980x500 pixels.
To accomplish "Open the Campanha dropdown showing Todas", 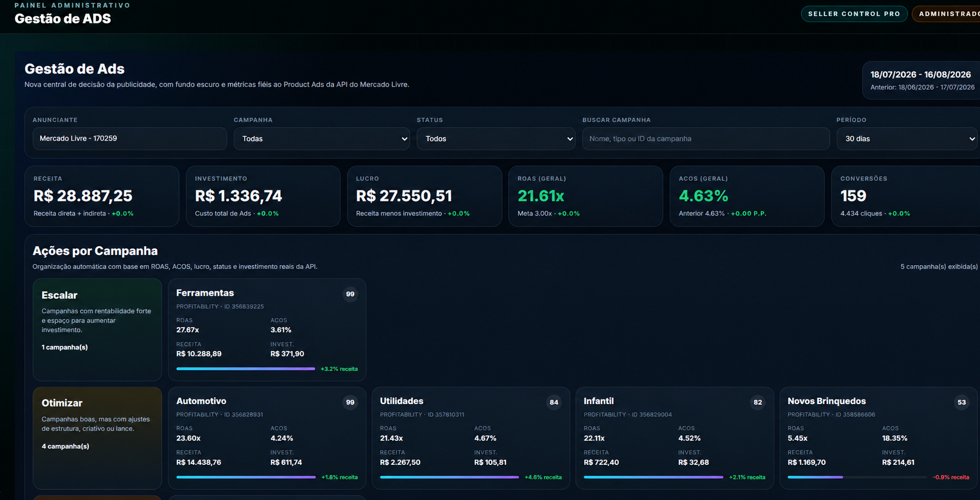I will [321, 138].
